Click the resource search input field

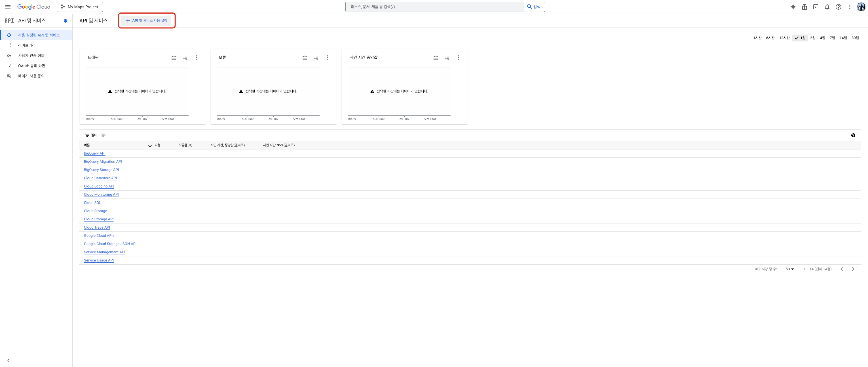pyautogui.click(x=434, y=7)
